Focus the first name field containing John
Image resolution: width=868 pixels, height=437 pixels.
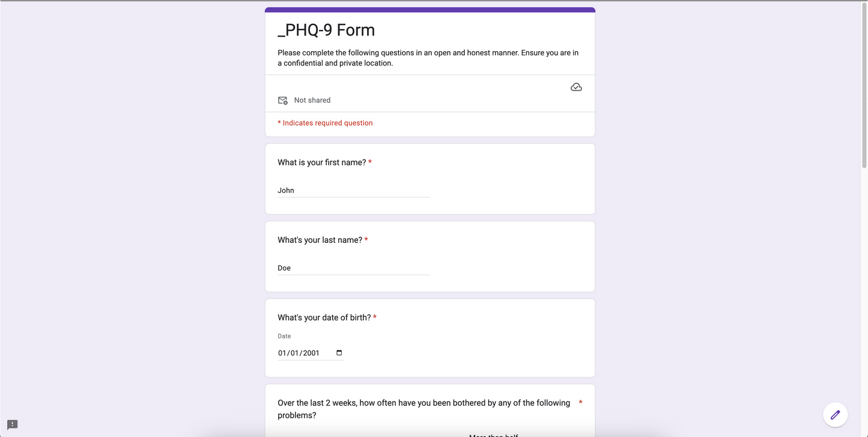(354, 191)
